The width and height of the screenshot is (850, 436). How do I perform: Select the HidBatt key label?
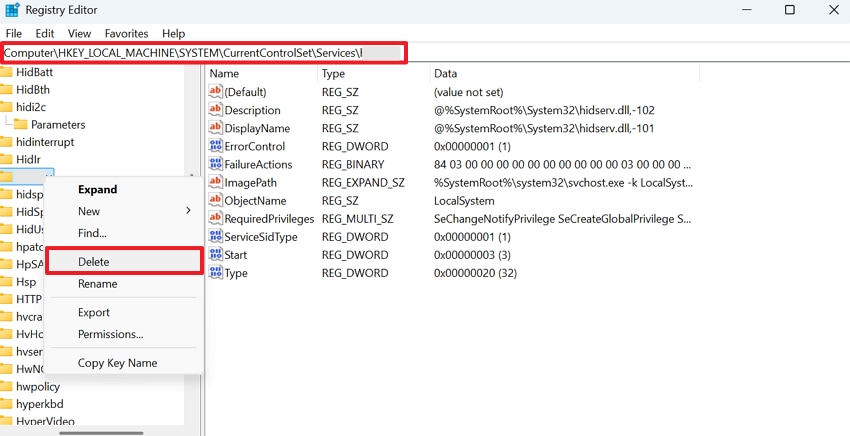pyautogui.click(x=35, y=72)
